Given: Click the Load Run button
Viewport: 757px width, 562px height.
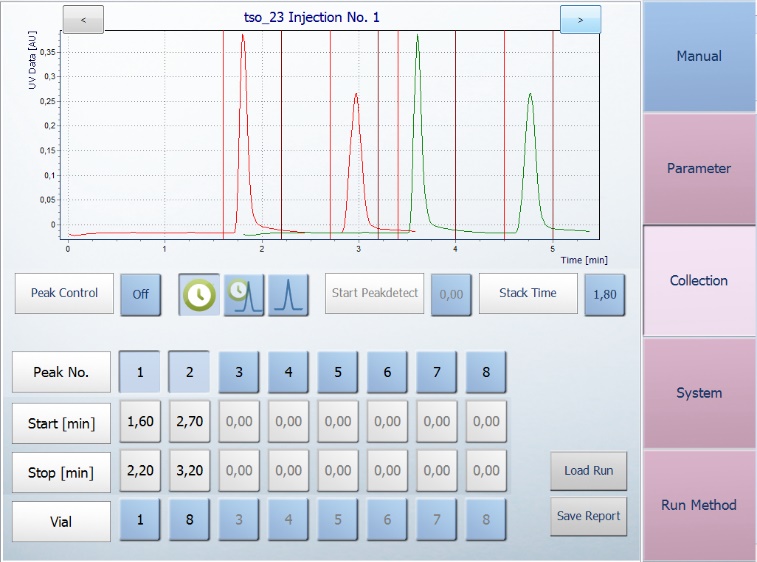Looking at the screenshot, I should tap(588, 470).
